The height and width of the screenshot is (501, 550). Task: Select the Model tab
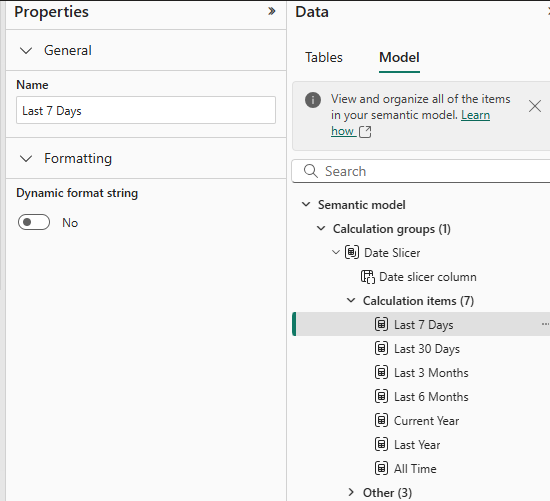coord(399,58)
